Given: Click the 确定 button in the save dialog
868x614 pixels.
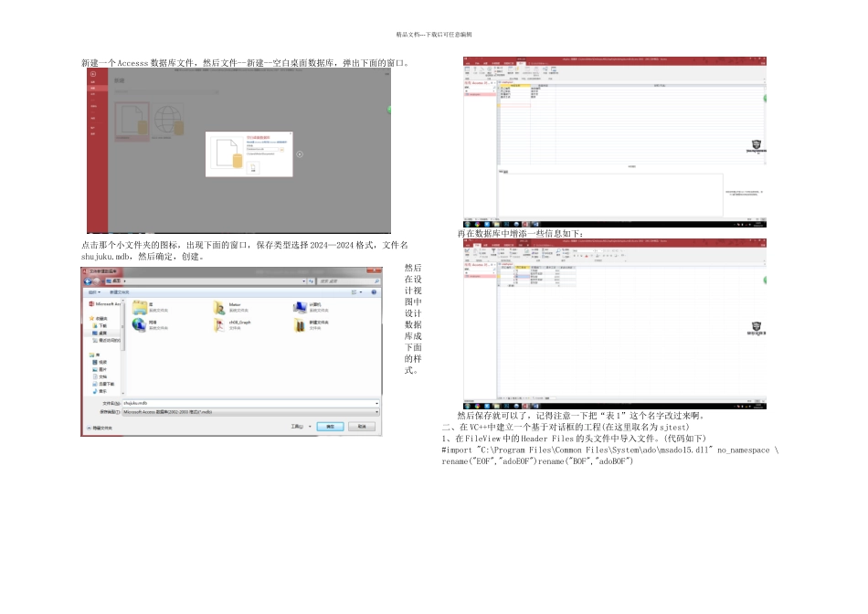Looking at the screenshot, I should coord(330,427).
